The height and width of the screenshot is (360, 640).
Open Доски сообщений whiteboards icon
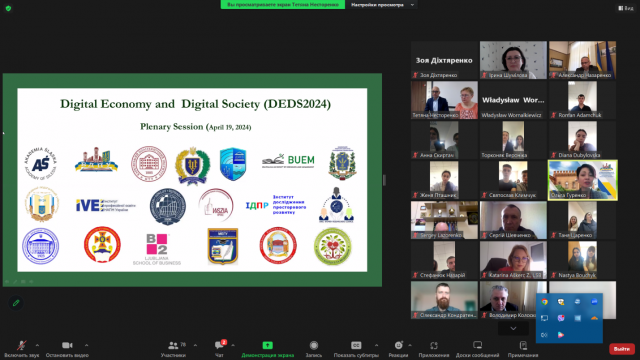point(477,345)
